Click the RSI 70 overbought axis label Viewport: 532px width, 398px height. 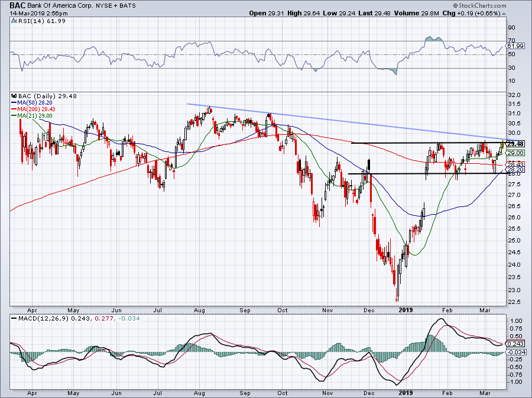point(512,41)
